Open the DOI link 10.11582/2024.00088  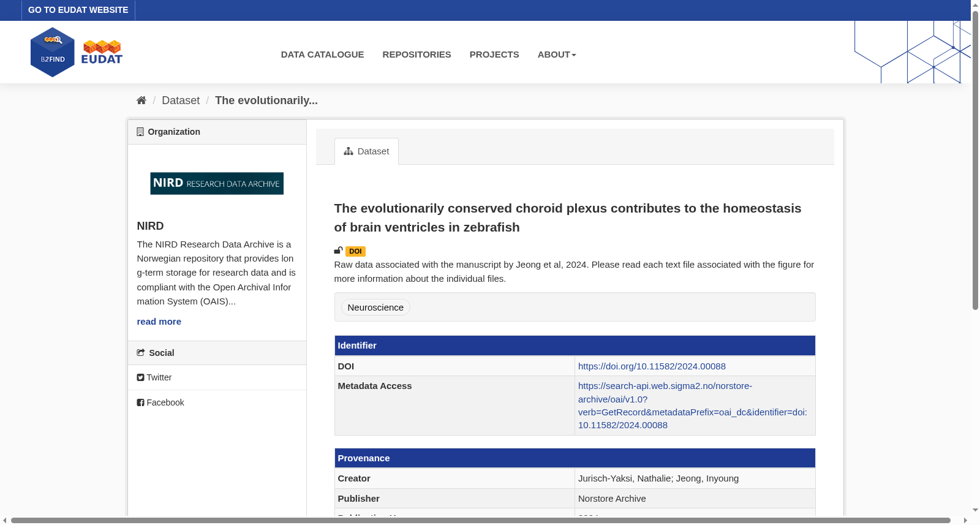pos(652,366)
